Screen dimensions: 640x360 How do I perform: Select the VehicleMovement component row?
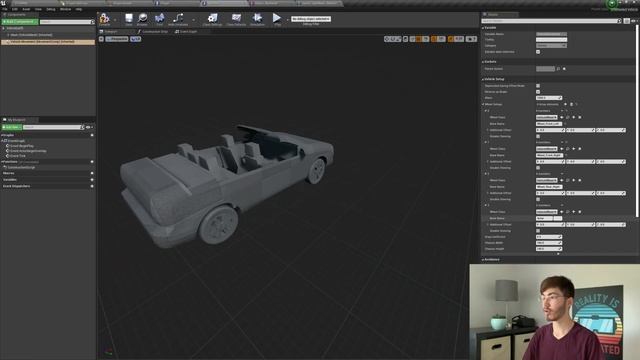click(48, 42)
